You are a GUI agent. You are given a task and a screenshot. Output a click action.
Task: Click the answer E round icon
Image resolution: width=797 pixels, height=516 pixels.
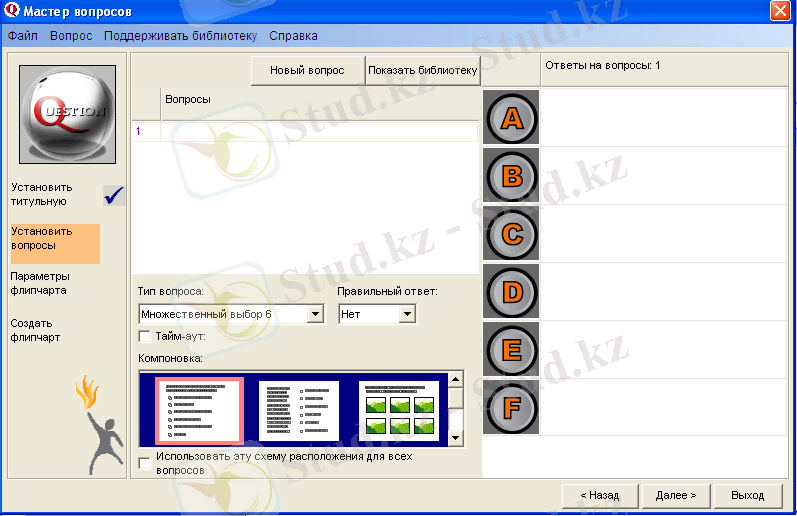tap(511, 350)
